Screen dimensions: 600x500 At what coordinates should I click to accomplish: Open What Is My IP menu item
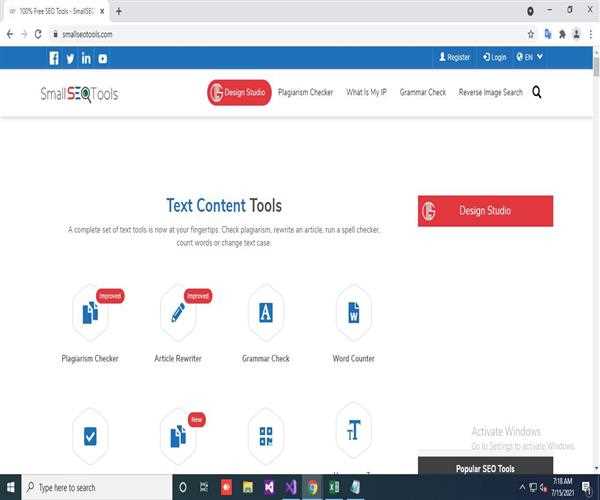[x=366, y=92]
